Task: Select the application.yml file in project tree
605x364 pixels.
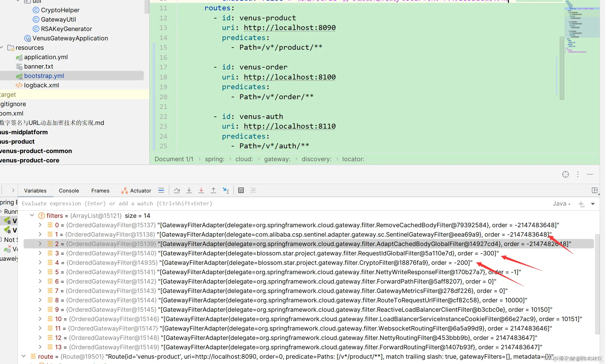Action: tap(46, 57)
